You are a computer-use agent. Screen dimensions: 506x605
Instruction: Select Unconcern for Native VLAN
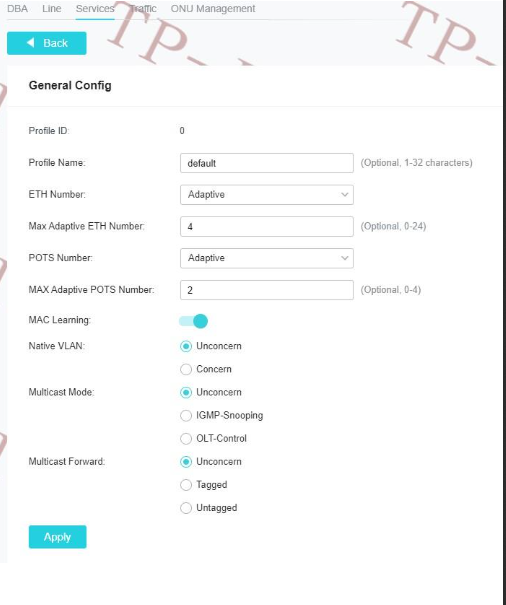click(x=186, y=346)
